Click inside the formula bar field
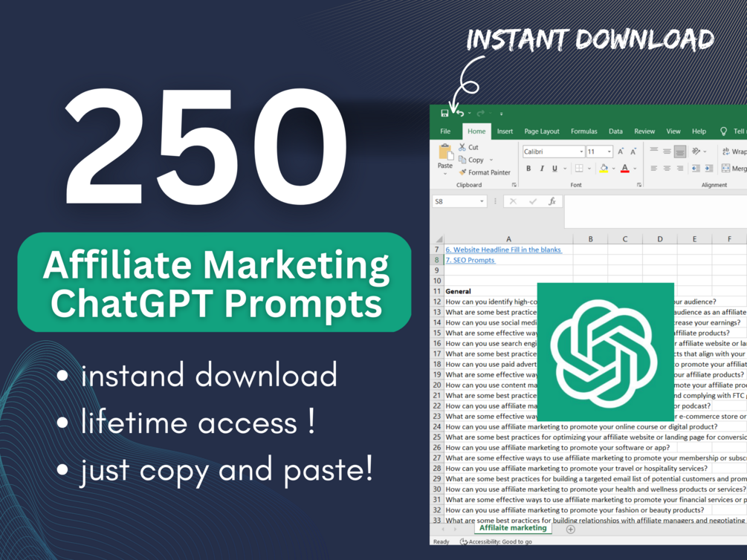The height and width of the screenshot is (560, 747). tap(656, 212)
